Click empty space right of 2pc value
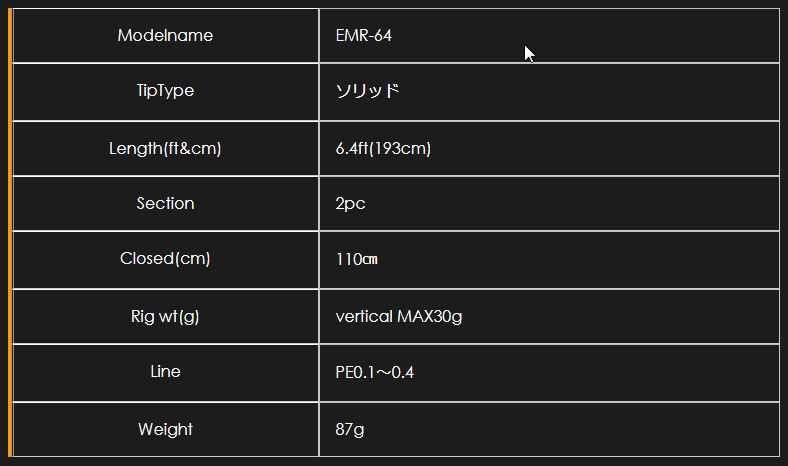This screenshot has width=788, height=466. point(573,204)
